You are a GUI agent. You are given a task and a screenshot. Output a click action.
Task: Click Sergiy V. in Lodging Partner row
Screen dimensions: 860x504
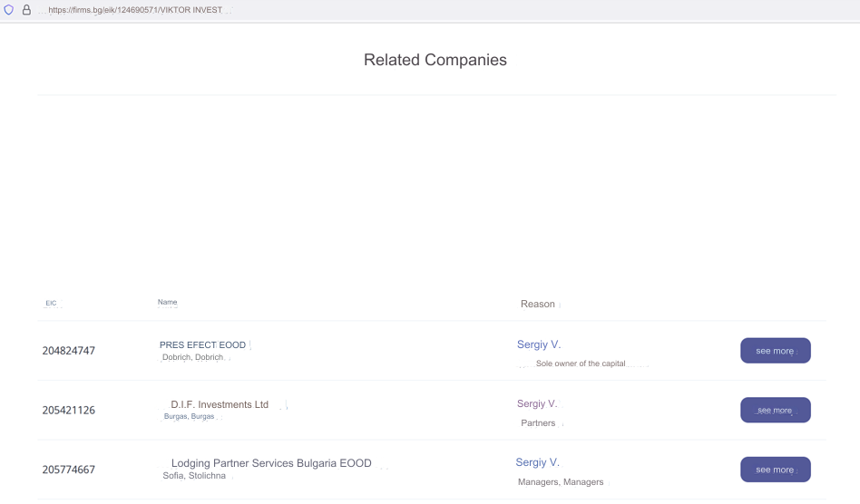pos(537,462)
